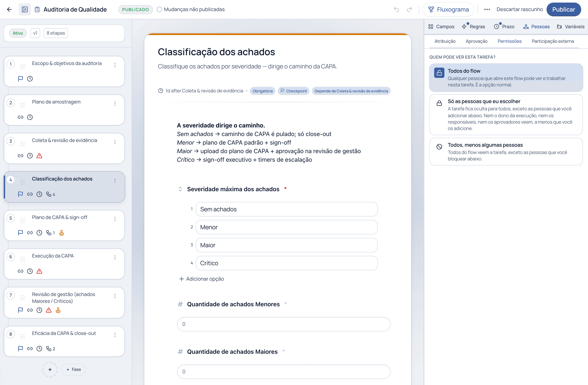The image size is (588, 385).
Task: Switch to the Pessoas tab
Action: tap(536, 27)
